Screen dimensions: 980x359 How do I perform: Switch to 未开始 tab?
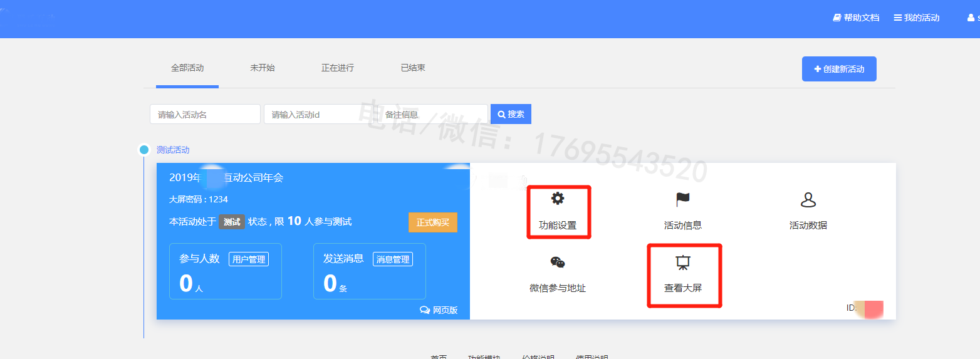[x=263, y=68]
